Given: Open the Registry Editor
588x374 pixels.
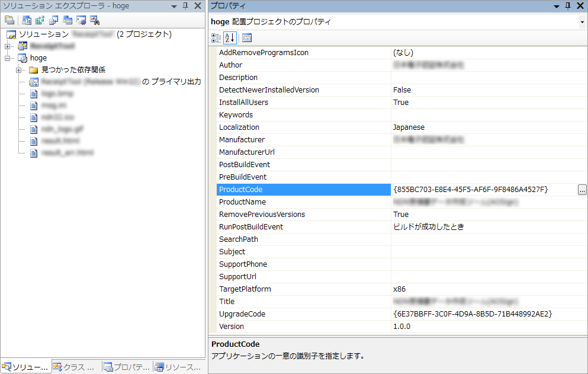Looking at the screenshot, I should (40, 20).
